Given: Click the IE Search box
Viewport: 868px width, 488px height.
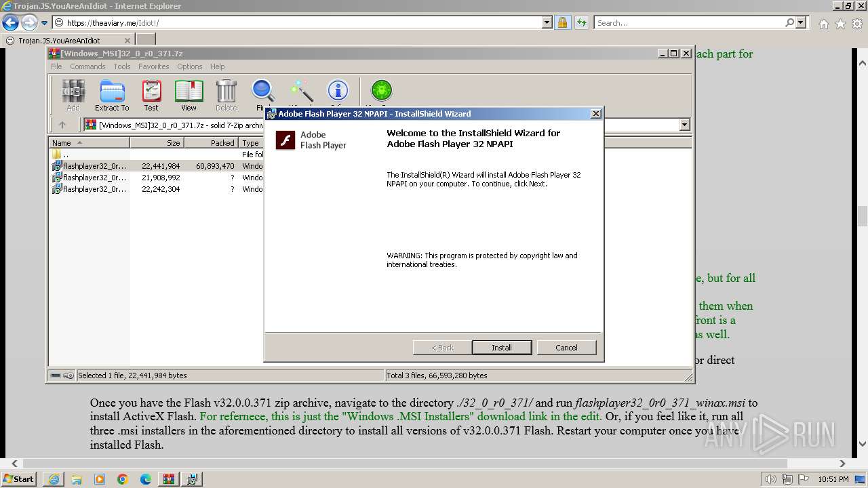Looking at the screenshot, I should coord(688,22).
